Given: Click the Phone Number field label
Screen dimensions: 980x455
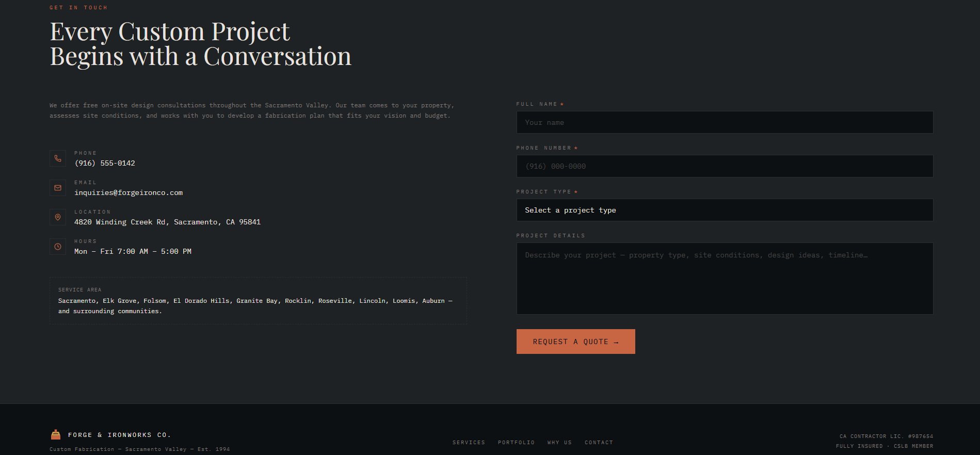Looking at the screenshot, I should coord(547,148).
